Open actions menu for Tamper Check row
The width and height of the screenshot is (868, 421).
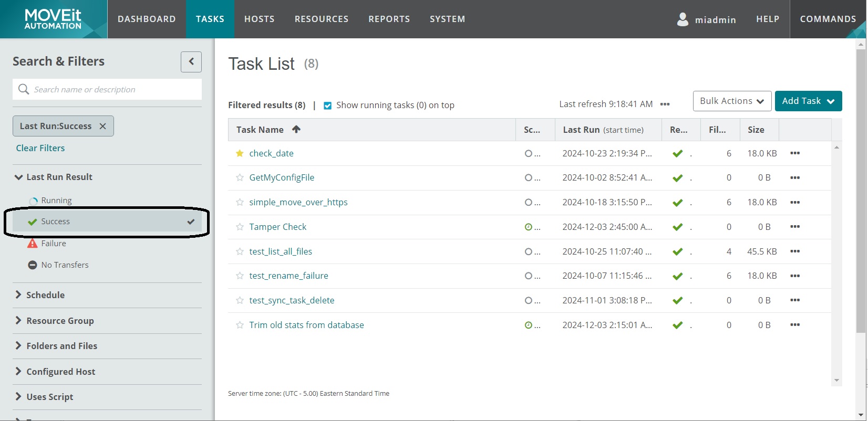coord(795,227)
